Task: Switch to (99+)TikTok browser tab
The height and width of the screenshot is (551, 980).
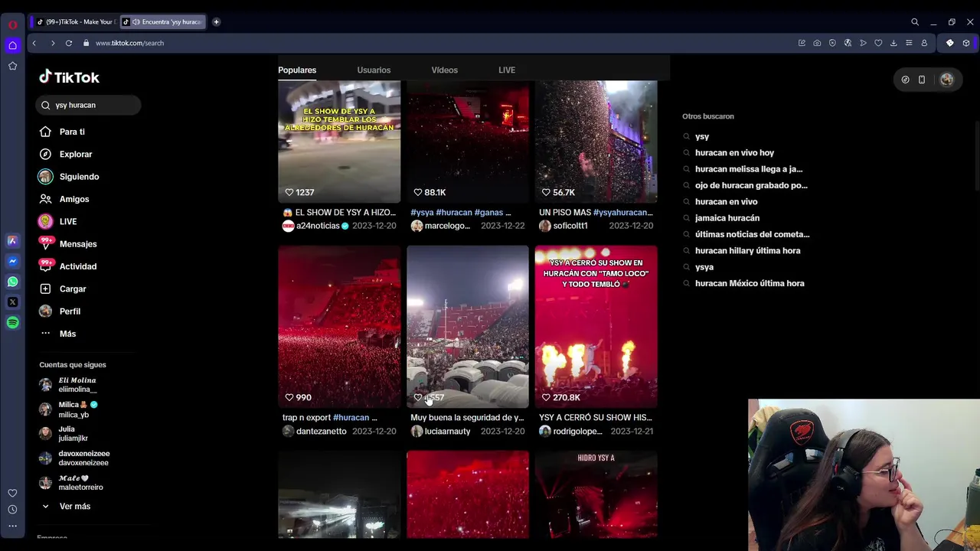Action: pos(75,22)
